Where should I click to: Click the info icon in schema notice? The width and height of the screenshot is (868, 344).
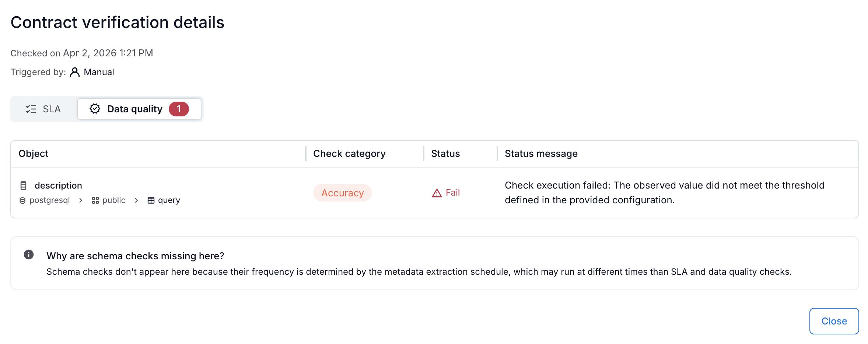pos(29,255)
